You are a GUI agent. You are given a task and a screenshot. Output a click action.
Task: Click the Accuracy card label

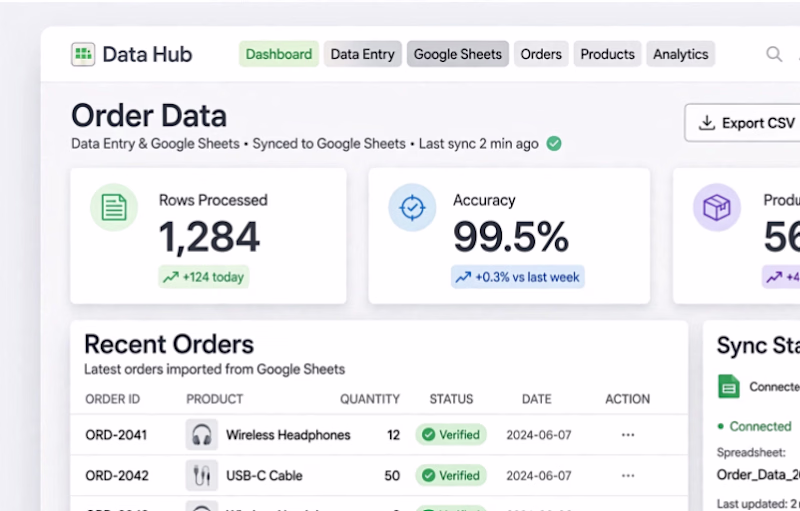point(484,200)
